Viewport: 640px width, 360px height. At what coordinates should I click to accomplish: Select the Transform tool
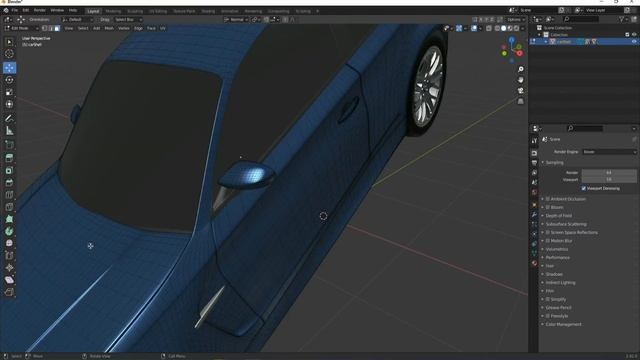[x=9, y=104]
